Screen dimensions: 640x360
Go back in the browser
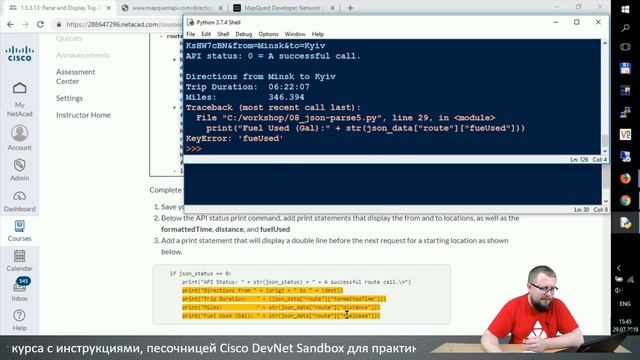coord(10,24)
